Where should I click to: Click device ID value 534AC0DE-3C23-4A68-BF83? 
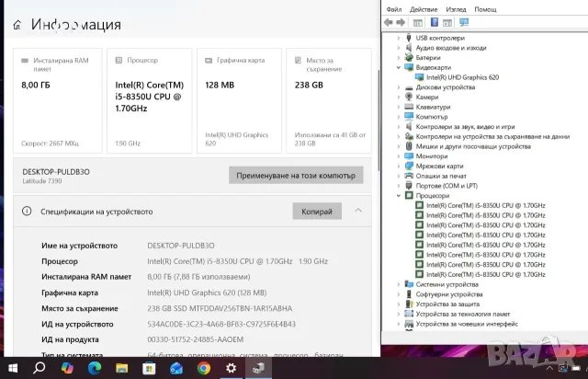pos(221,324)
